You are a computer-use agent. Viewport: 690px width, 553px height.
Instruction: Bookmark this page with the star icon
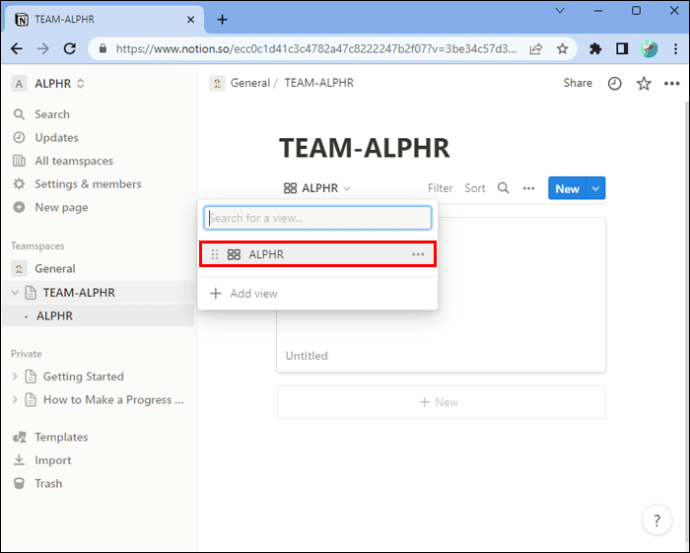point(562,49)
